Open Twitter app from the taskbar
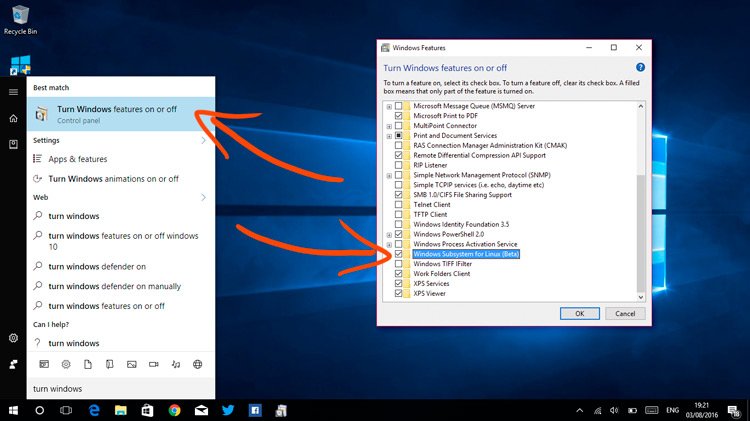The width and height of the screenshot is (750, 421). [x=228, y=410]
